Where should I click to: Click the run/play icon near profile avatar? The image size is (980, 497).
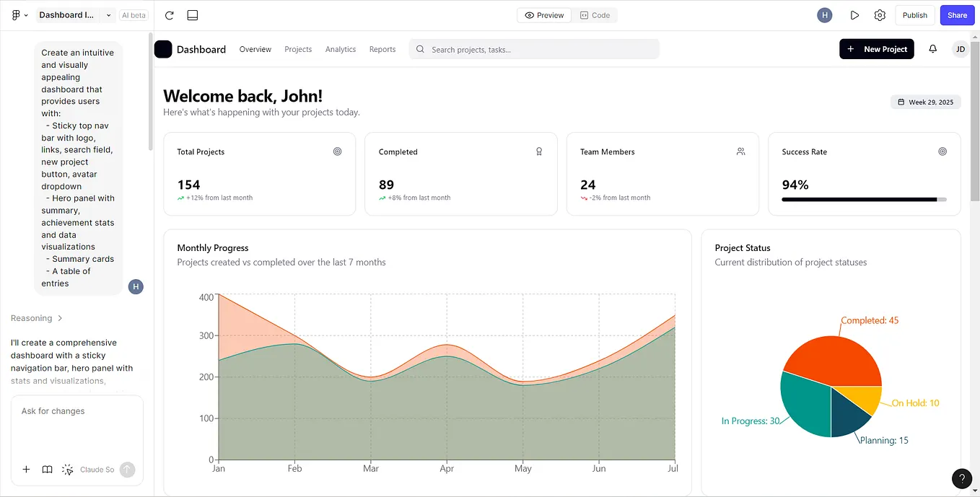(854, 14)
